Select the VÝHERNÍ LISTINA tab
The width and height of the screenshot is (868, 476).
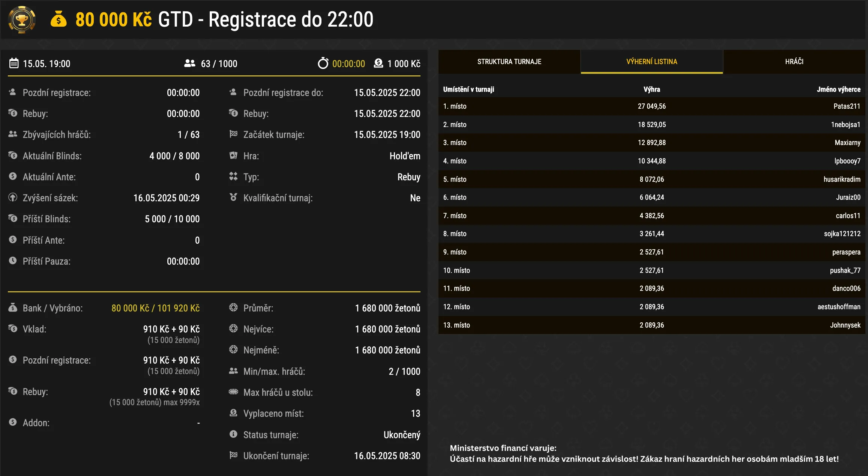coord(652,61)
